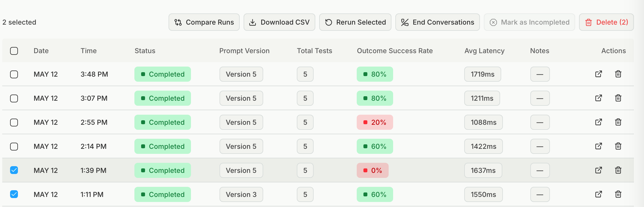Click trash icon for the 3:07 PM run
The height and width of the screenshot is (207, 644).
[618, 98]
